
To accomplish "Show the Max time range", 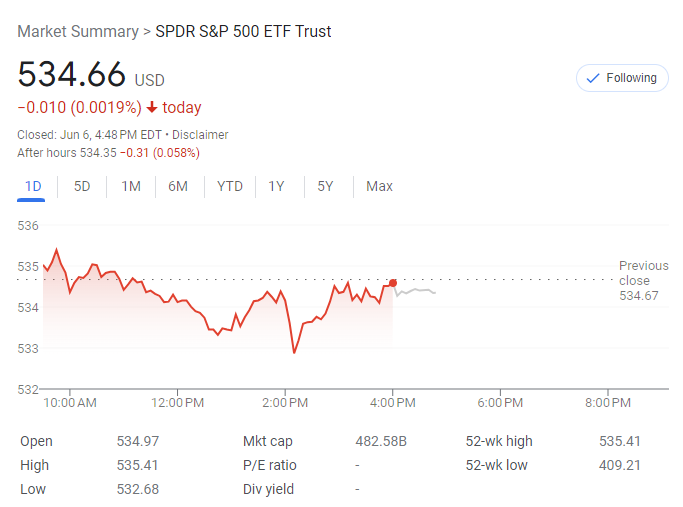I will point(379,186).
